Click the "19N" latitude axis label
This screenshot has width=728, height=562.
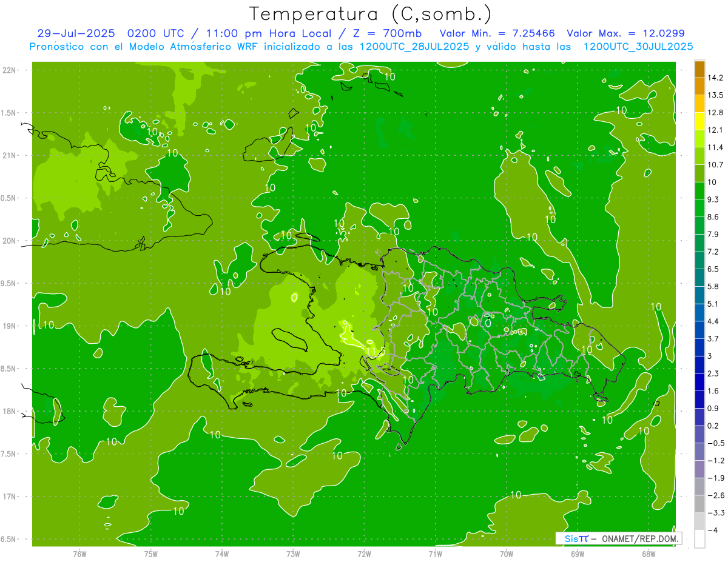(10, 326)
